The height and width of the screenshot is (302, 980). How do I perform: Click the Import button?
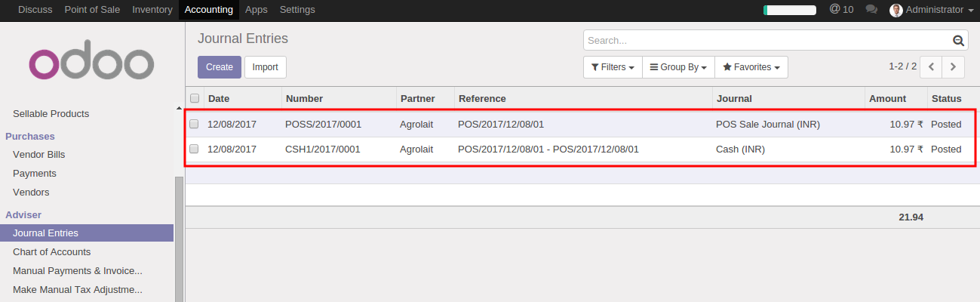[x=266, y=67]
